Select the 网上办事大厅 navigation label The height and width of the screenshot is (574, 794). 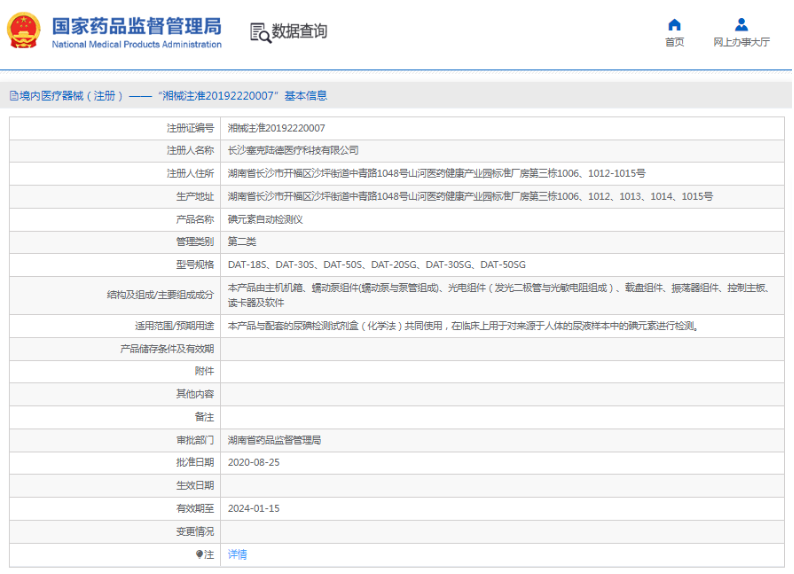pos(741,42)
